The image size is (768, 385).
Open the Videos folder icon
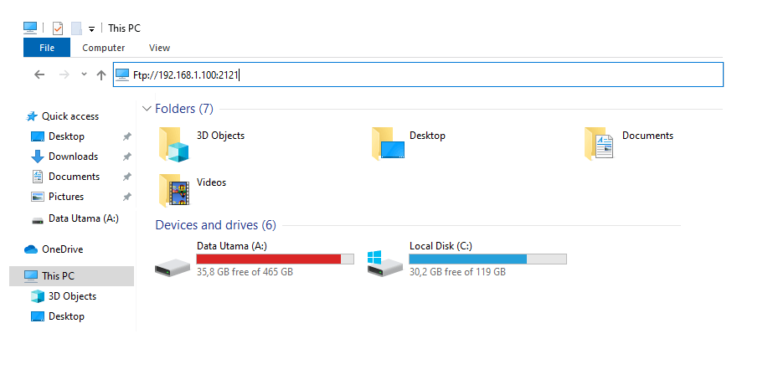click(x=173, y=191)
